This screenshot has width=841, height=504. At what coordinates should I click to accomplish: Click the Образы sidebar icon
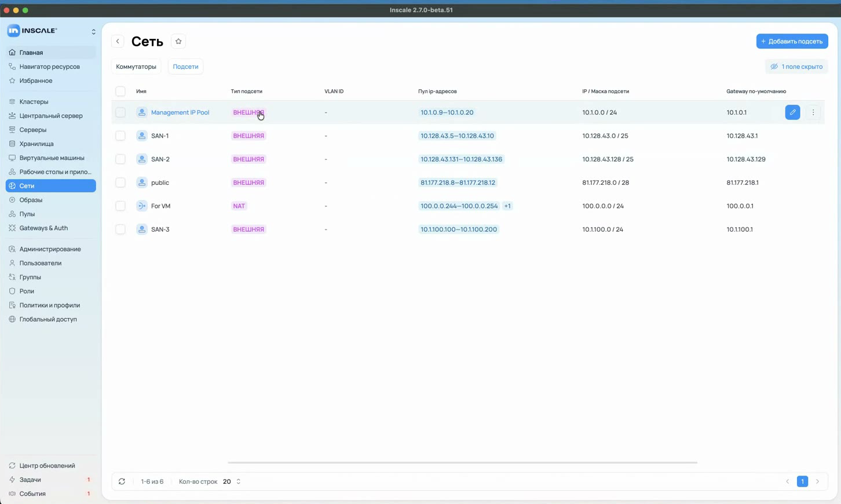click(x=12, y=200)
